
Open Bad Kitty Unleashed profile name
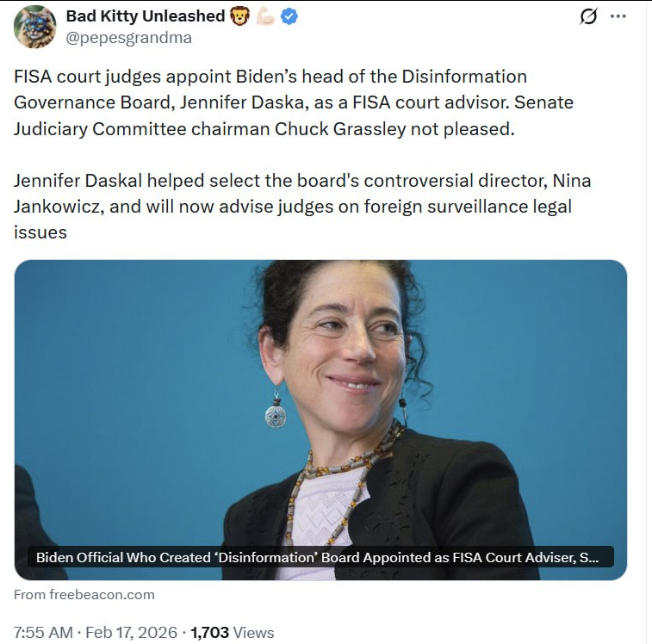146,16
